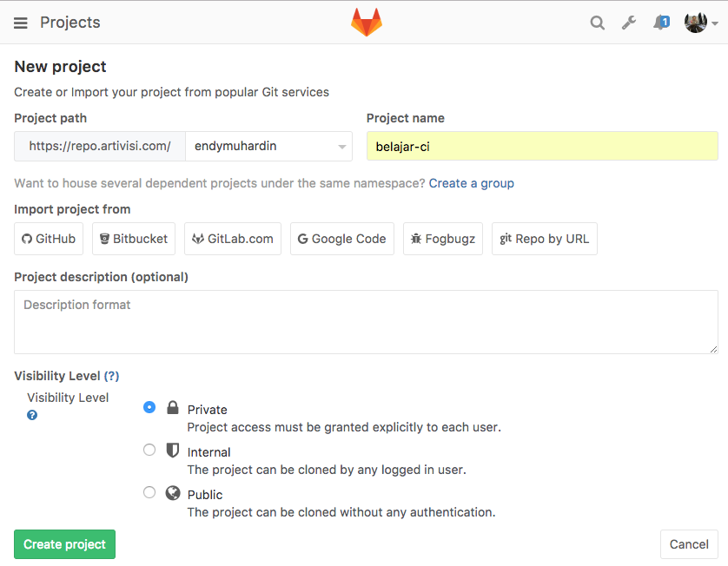Select Private visibility radio button
The width and height of the screenshot is (728, 566).
pyautogui.click(x=149, y=407)
